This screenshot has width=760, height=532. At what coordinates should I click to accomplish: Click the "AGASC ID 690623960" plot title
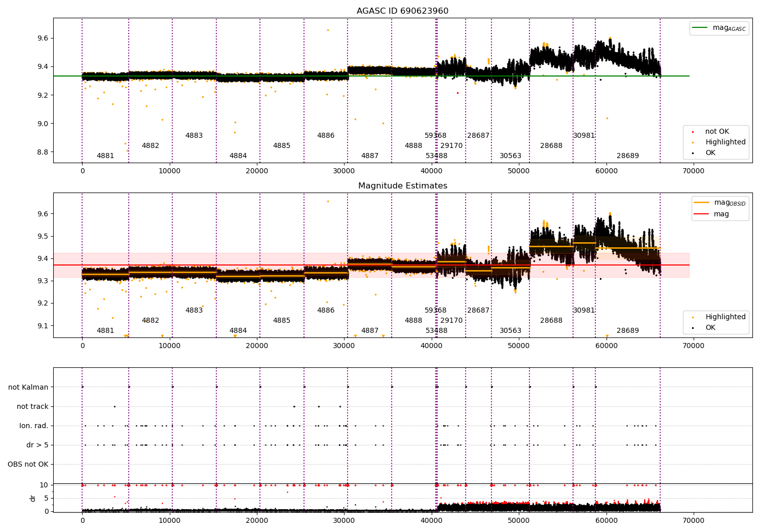point(402,11)
